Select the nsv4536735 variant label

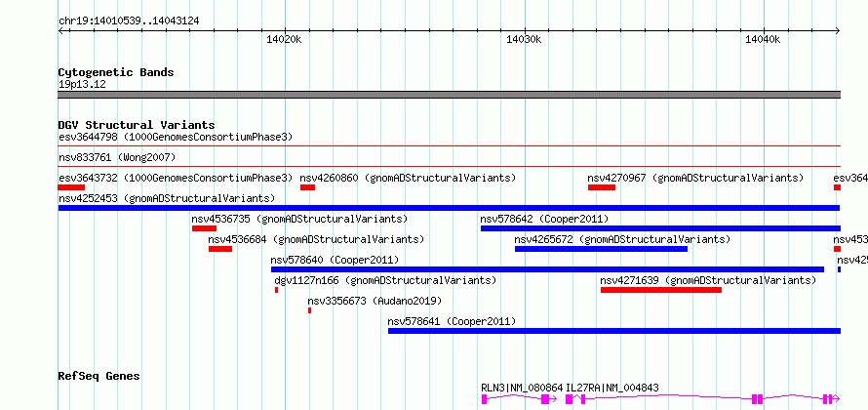[299, 219]
